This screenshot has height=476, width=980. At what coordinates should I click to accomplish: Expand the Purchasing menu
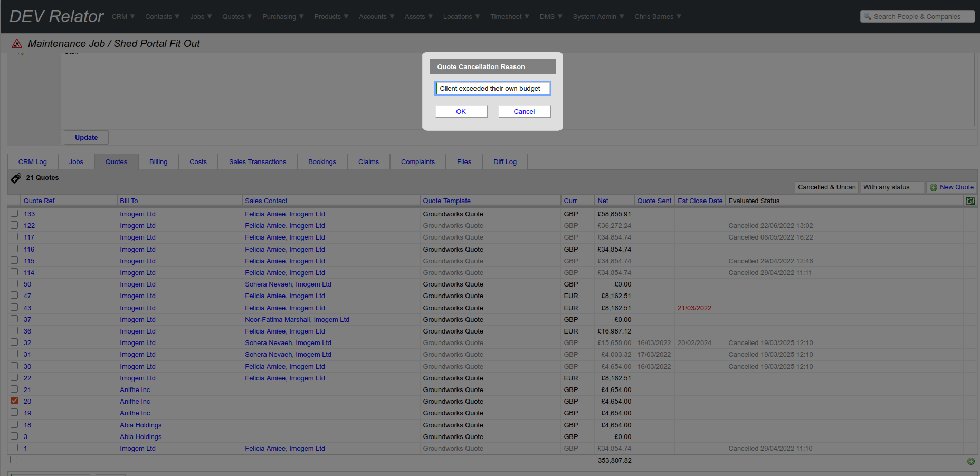pos(283,17)
